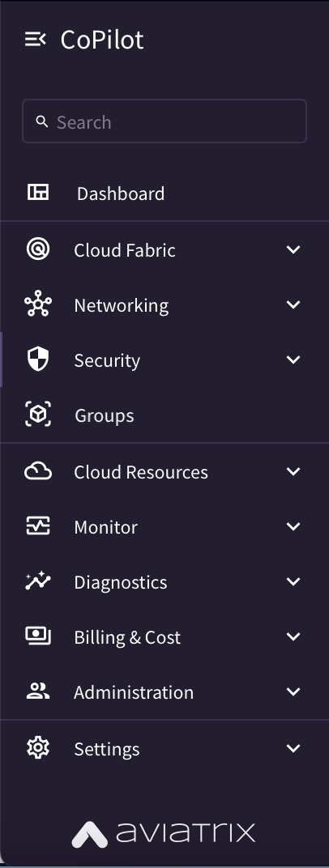329x868 pixels.
Task: Focus the Search input field
Action: (x=164, y=121)
